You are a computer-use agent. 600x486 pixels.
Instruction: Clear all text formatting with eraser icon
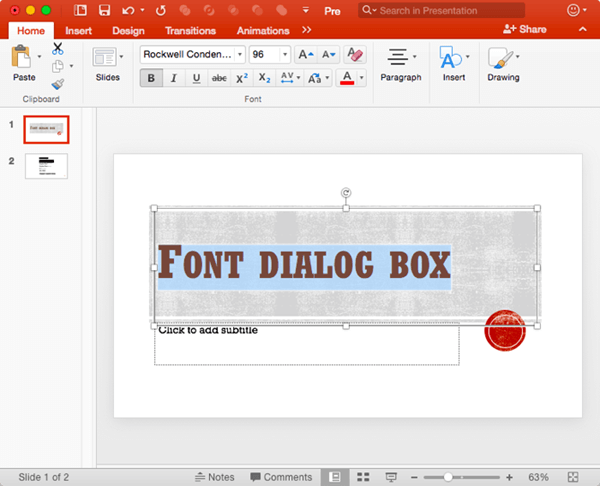click(355, 54)
